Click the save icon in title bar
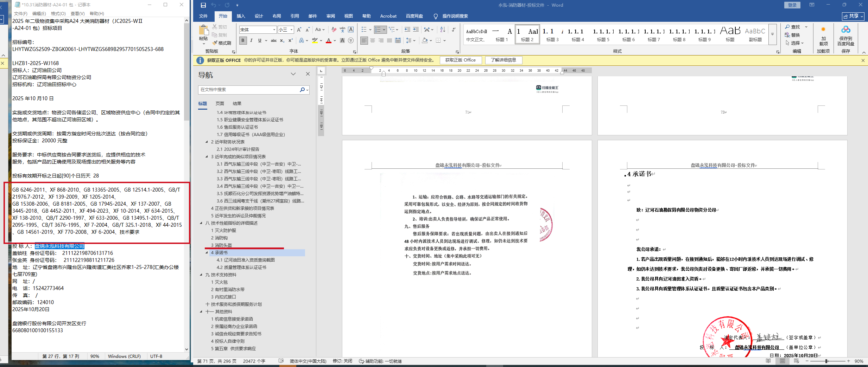The height and width of the screenshot is (367, 868). click(x=203, y=5)
